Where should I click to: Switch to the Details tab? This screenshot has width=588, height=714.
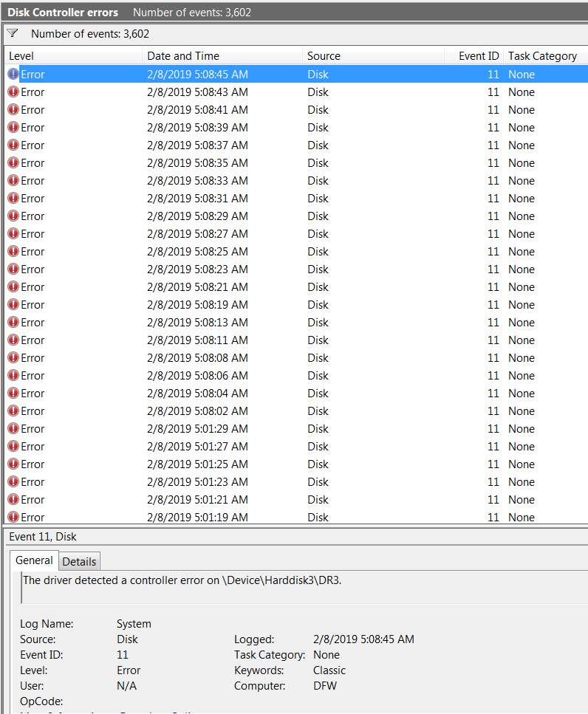point(79,561)
